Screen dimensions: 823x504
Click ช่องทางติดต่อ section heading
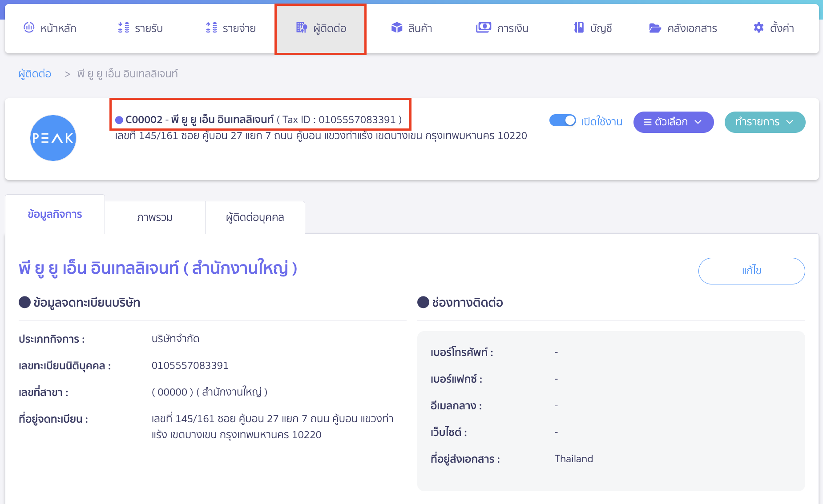(x=468, y=303)
